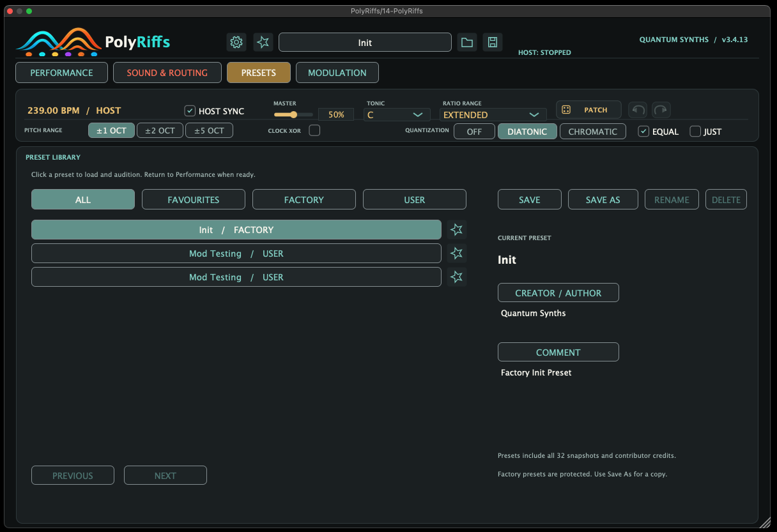Click the SAVE AS button
This screenshot has width=777, height=532.
pos(603,200)
